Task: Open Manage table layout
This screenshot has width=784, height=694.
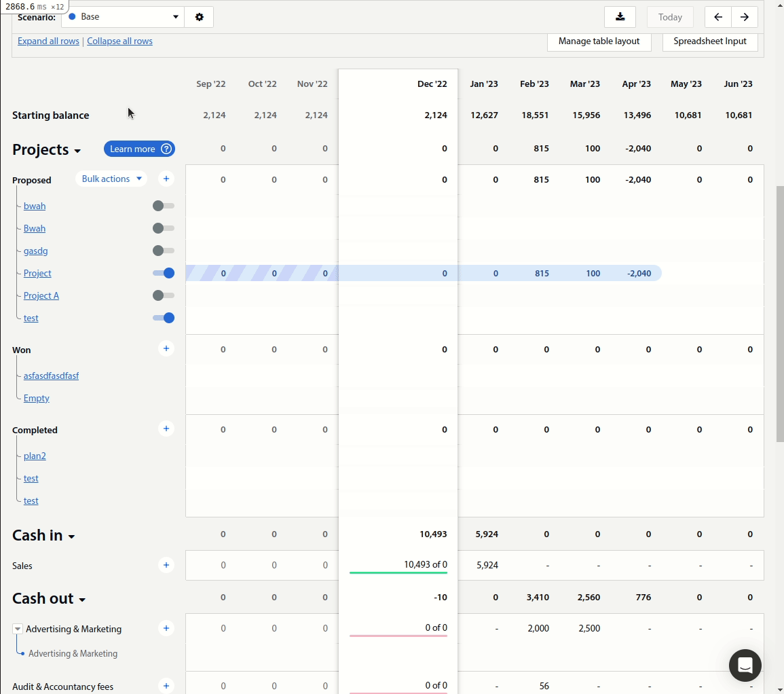Action: coord(599,41)
